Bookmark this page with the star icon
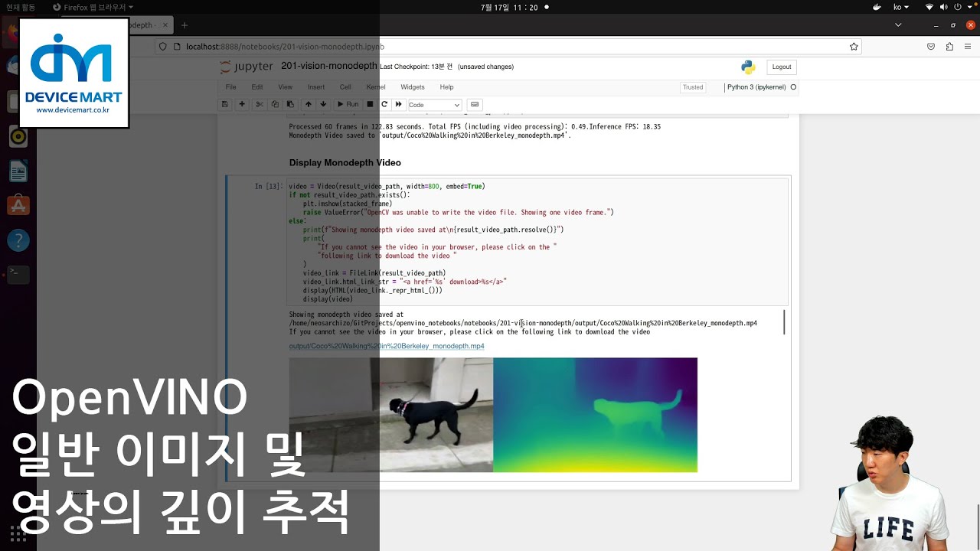The width and height of the screenshot is (980, 551). click(x=854, y=47)
